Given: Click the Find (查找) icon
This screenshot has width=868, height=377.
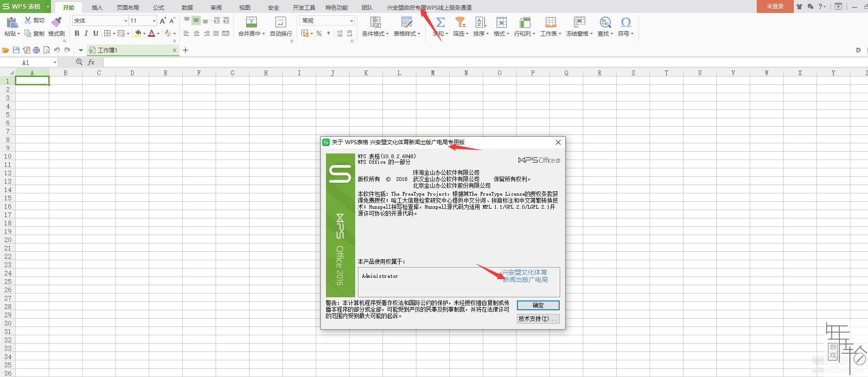Looking at the screenshot, I should (605, 22).
